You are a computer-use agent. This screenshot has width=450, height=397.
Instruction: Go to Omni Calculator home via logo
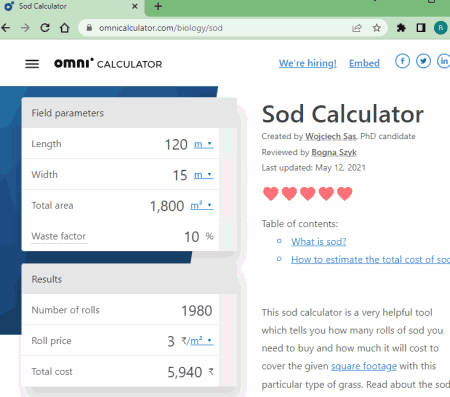(108, 63)
